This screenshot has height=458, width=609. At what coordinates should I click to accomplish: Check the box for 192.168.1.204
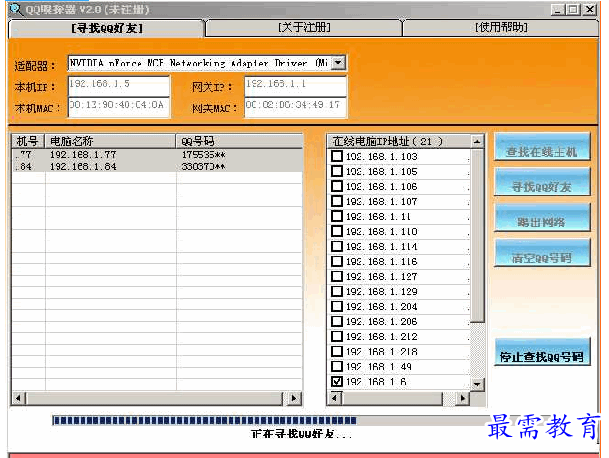337,306
